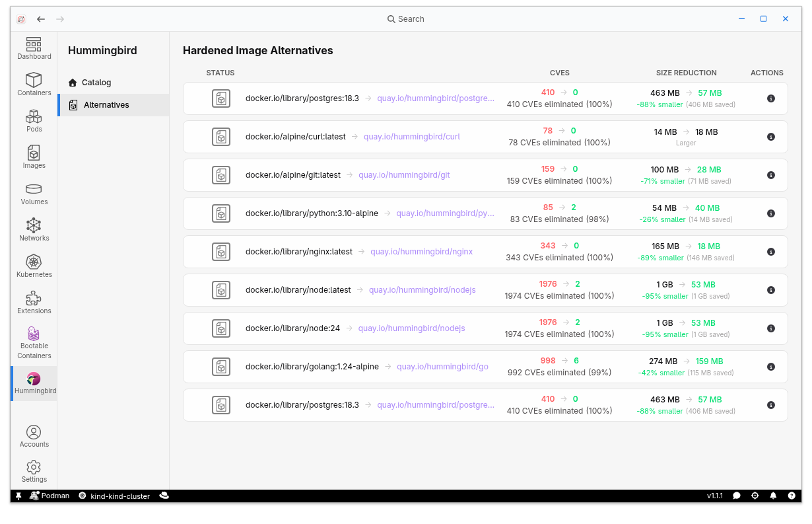Screen dimensions: 812x524
Task: Click the STATUS column header
Action: (220, 73)
